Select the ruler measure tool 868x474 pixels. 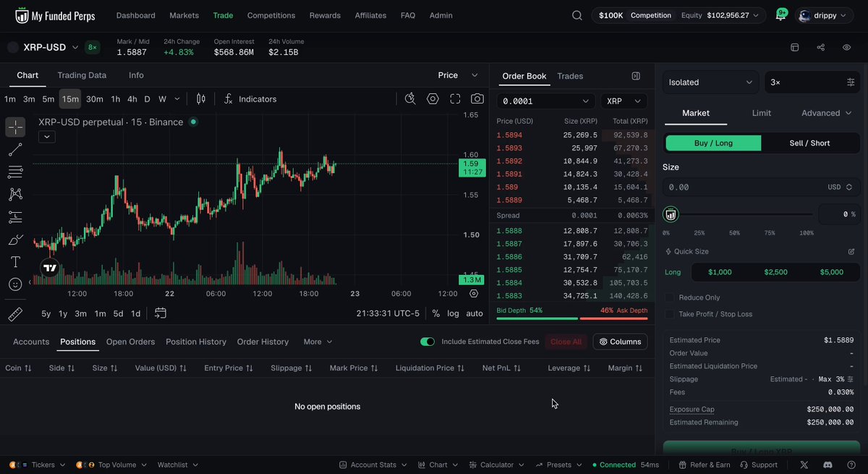click(15, 314)
